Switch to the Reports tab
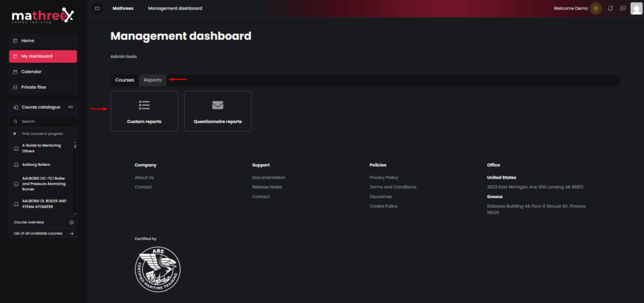The height and width of the screenshot is (303, 644). [152, 80]
